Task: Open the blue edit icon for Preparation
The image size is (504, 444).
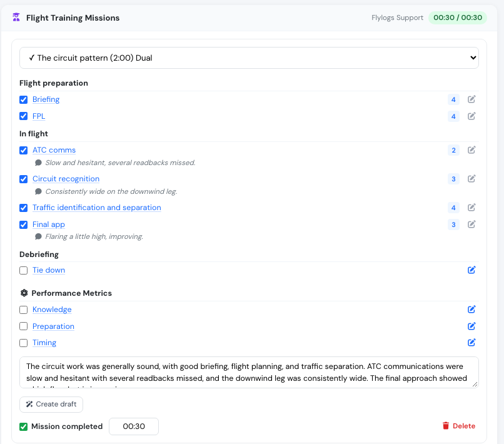Action: [471, 326]
